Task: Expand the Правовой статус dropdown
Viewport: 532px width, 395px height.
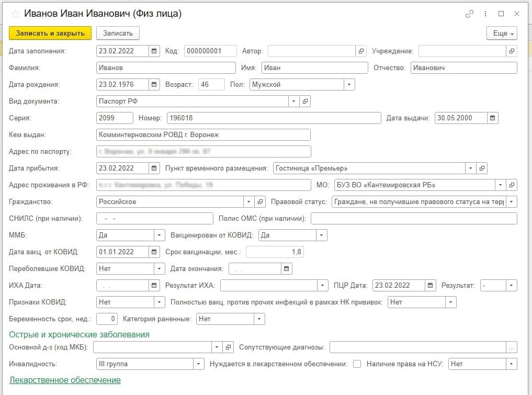Action: click(x=511, y=201)
